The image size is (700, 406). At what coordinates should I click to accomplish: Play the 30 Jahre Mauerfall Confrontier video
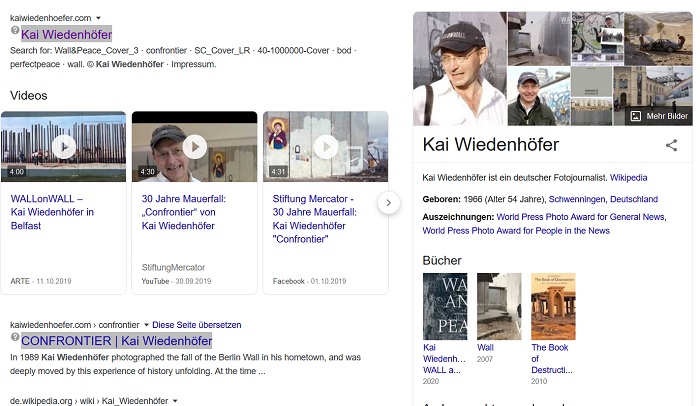point(194,147)
